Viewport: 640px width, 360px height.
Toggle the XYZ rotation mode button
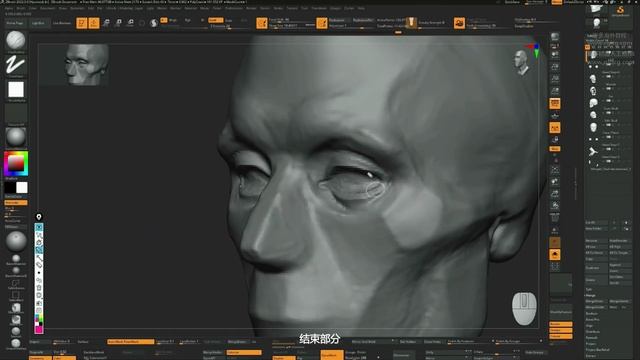pyautogui.click(x=555, y=149)
